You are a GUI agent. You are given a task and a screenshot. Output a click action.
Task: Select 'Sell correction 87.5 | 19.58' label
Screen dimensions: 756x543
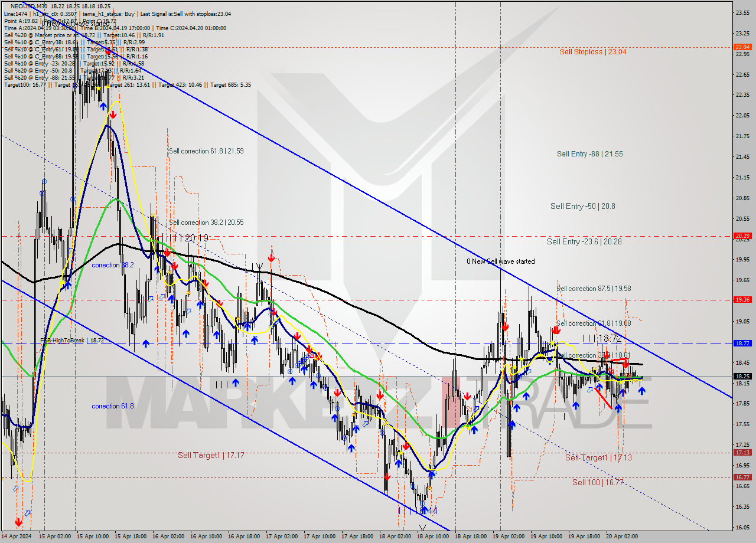[x=594, y=289]
